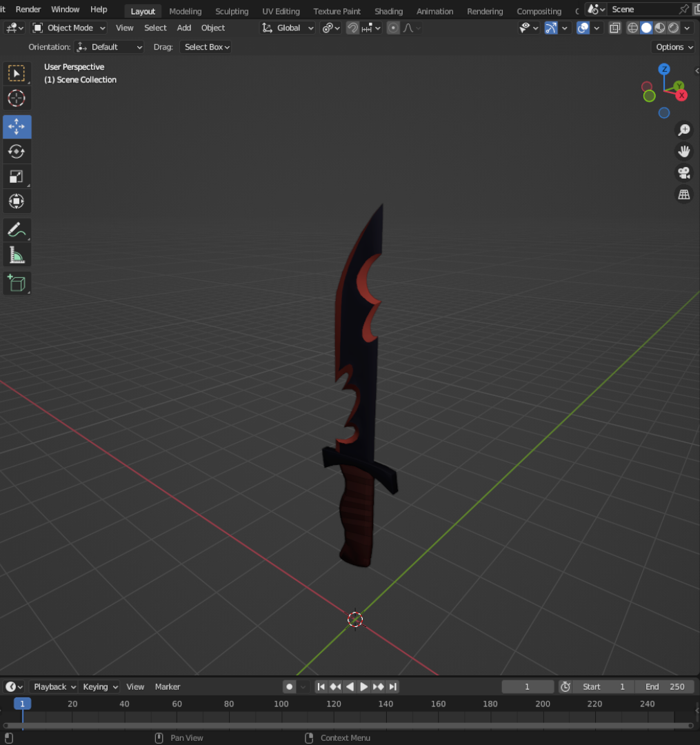Select the Cursor tool

tap(17, 99)
